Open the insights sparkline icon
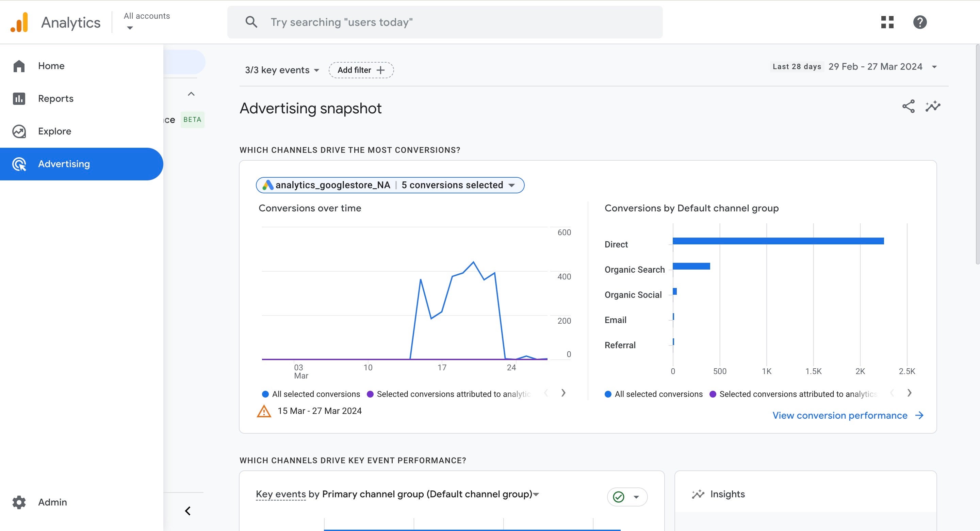 (x=932, y=107)
